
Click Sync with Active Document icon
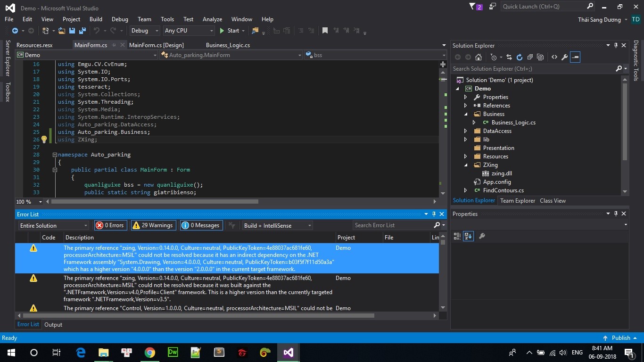(509, 57)
